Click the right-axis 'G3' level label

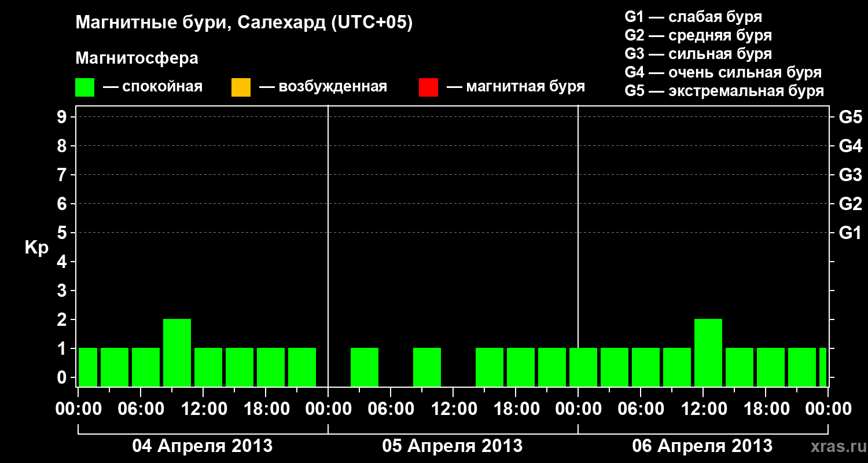click(851, 175)
